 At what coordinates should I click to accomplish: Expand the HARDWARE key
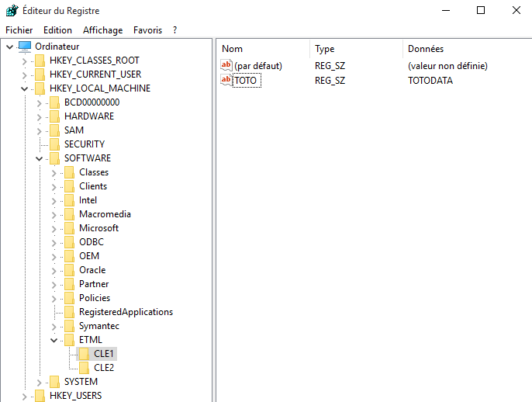point(40,116)
